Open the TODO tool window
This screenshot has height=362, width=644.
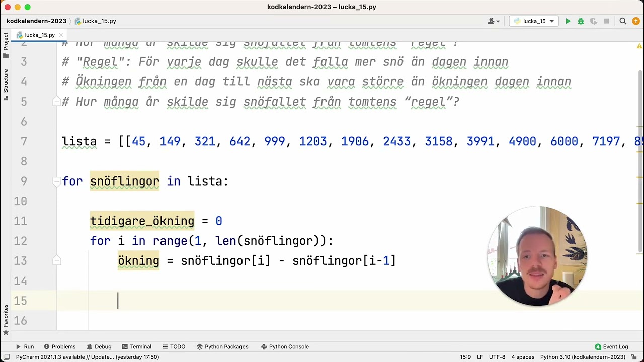[173, 347]
